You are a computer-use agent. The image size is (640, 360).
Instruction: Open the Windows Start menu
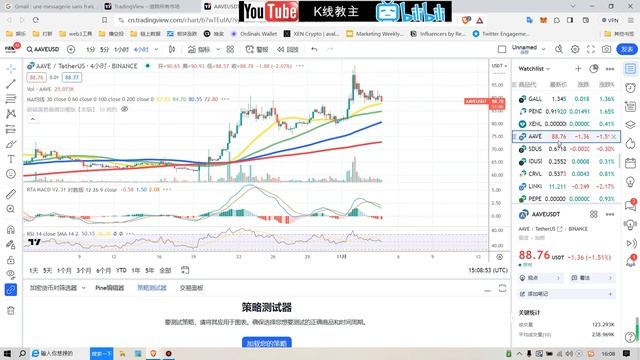click(7, 353)
